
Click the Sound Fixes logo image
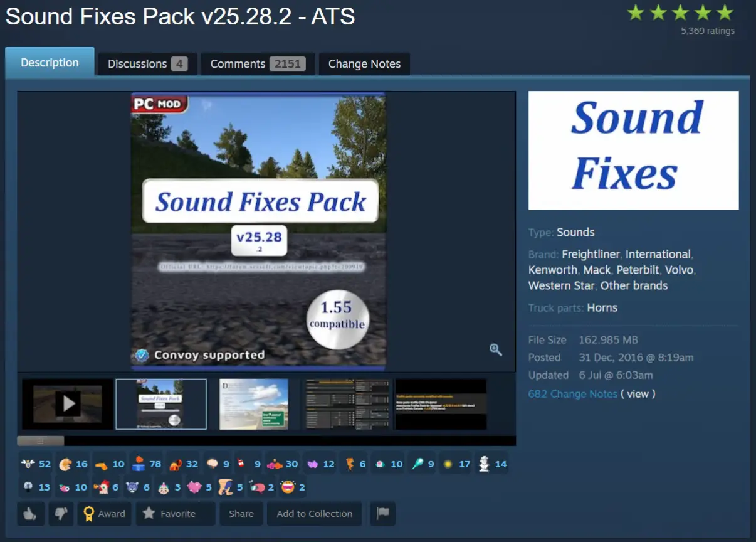[633, 151]
